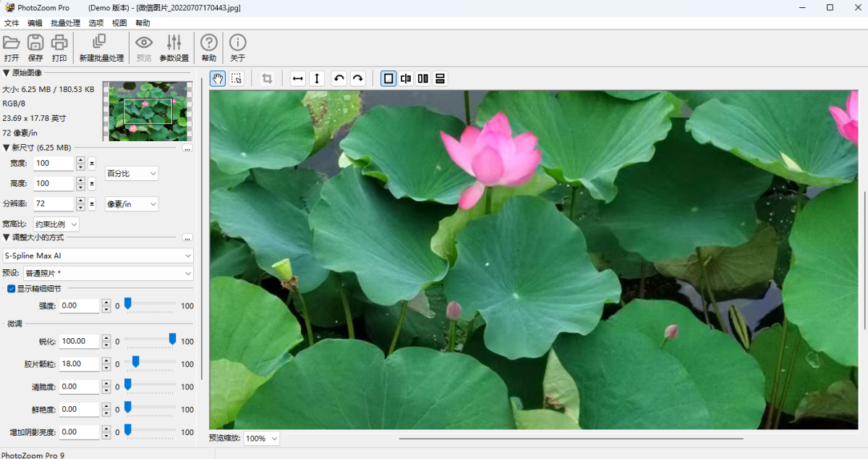The width and height of the screenshot is (868, 459).
Task: Select the hand pan tool
Action: pos(218,79)
